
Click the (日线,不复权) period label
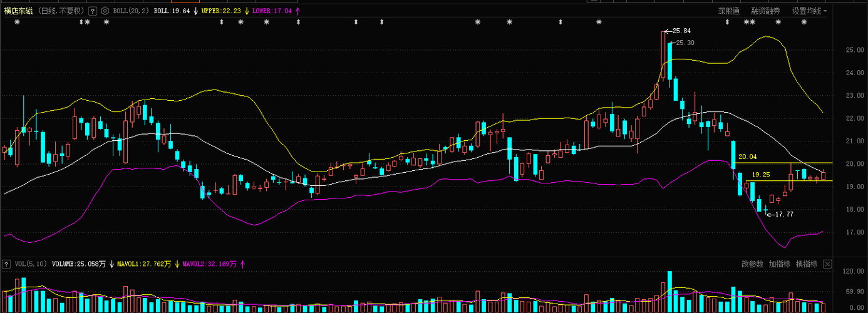coord(60,11)
